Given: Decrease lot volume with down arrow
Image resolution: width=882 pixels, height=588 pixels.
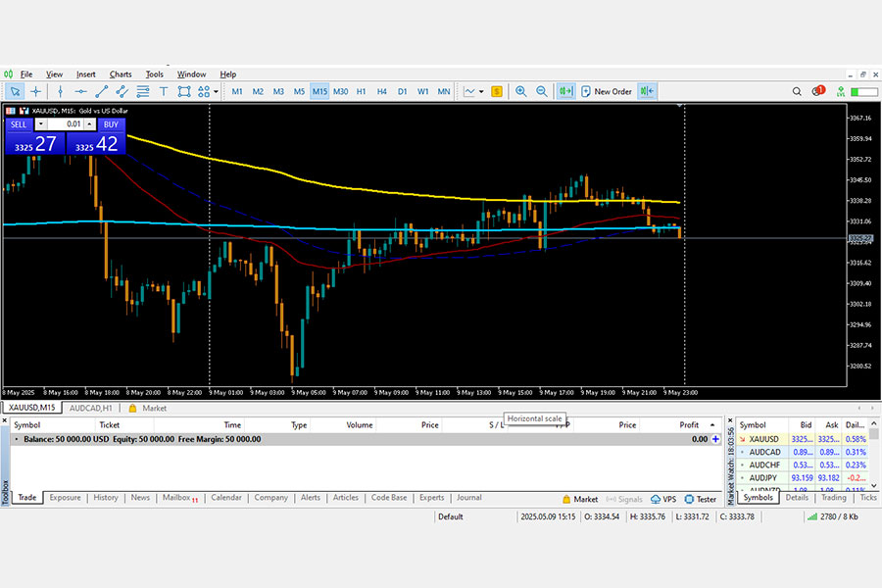Looking at the screenshot, I should (41, 123).
